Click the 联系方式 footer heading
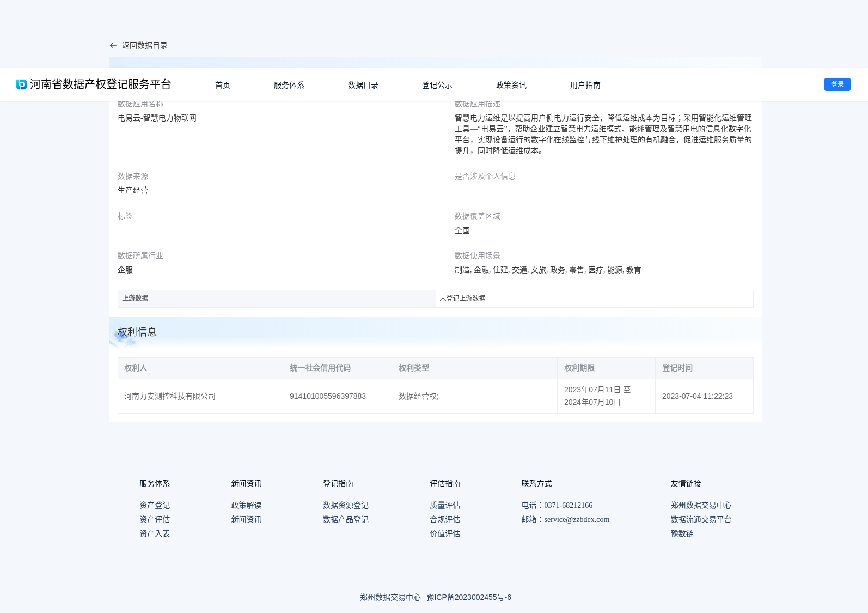 point(536,483)
